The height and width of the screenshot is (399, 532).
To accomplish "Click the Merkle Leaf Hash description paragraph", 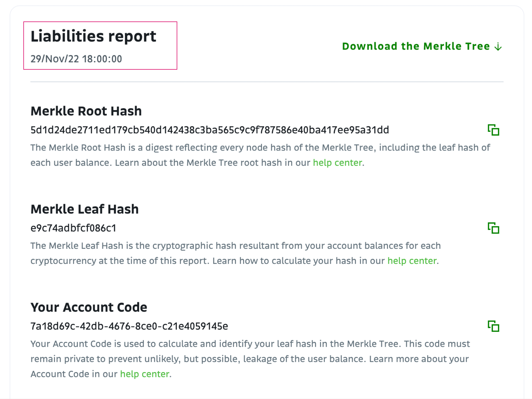I will pos(236,253).
